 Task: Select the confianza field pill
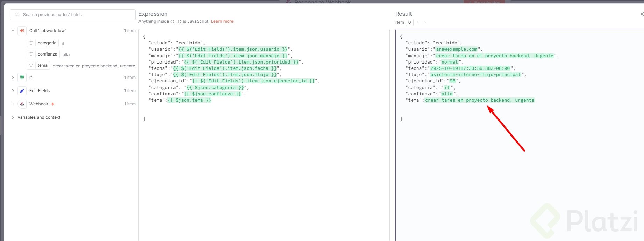(43, 54)
